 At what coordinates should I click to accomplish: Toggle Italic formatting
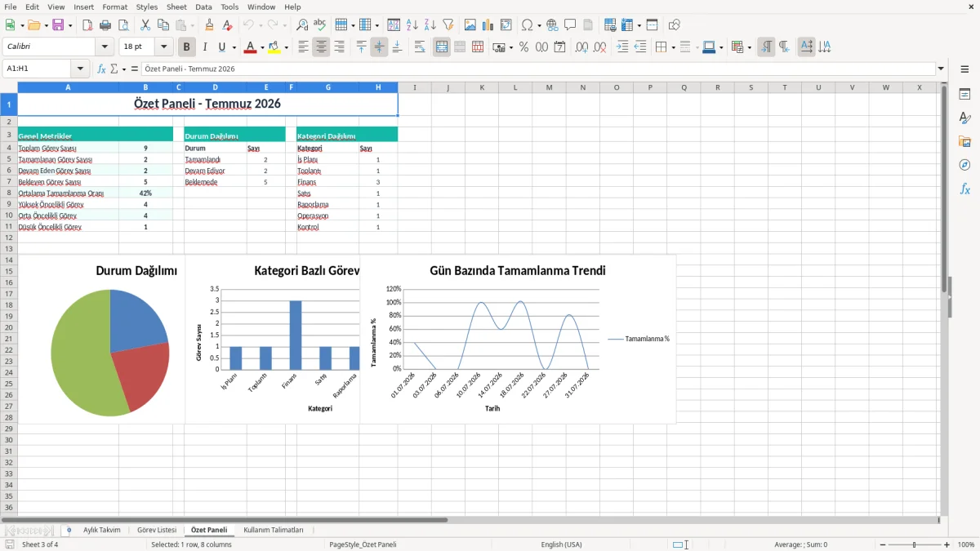pyautogui.click(x=205, y=47)
